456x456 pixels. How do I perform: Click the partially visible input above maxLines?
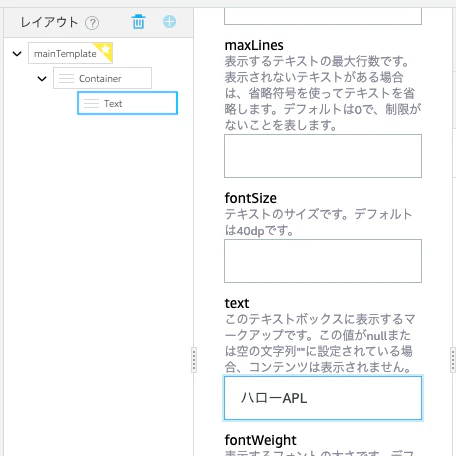(x=323, y=16)
